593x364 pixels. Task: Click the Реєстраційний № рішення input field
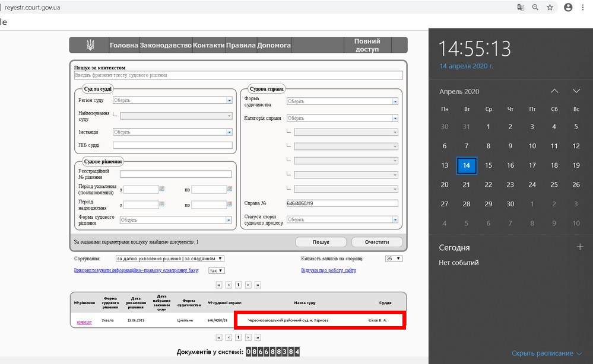(x=176, y=174)
